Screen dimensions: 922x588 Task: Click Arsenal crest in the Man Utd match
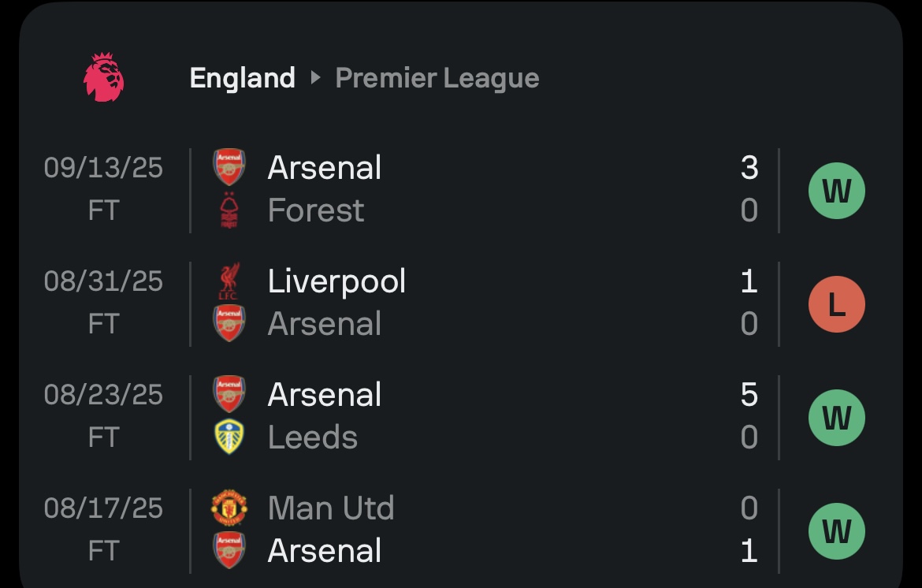point(229,551)
